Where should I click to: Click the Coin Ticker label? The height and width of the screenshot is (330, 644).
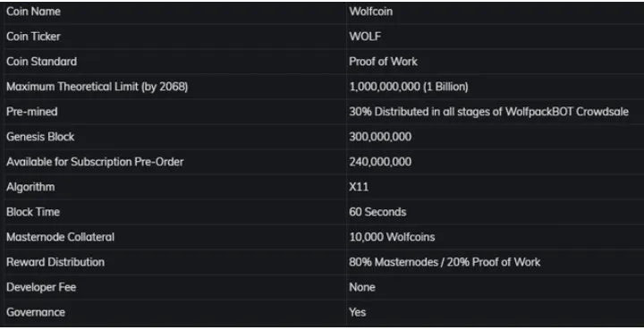click(x=33, y=37)
